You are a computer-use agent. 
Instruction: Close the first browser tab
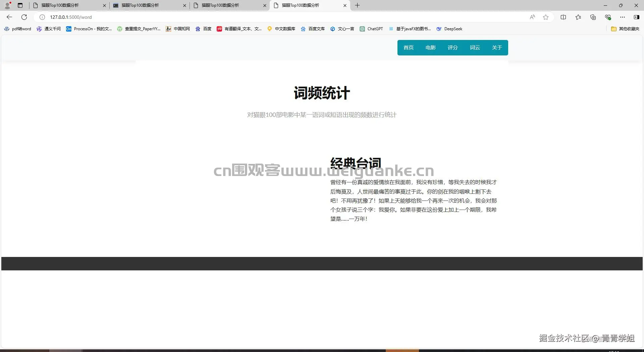(x=104, y=5)
